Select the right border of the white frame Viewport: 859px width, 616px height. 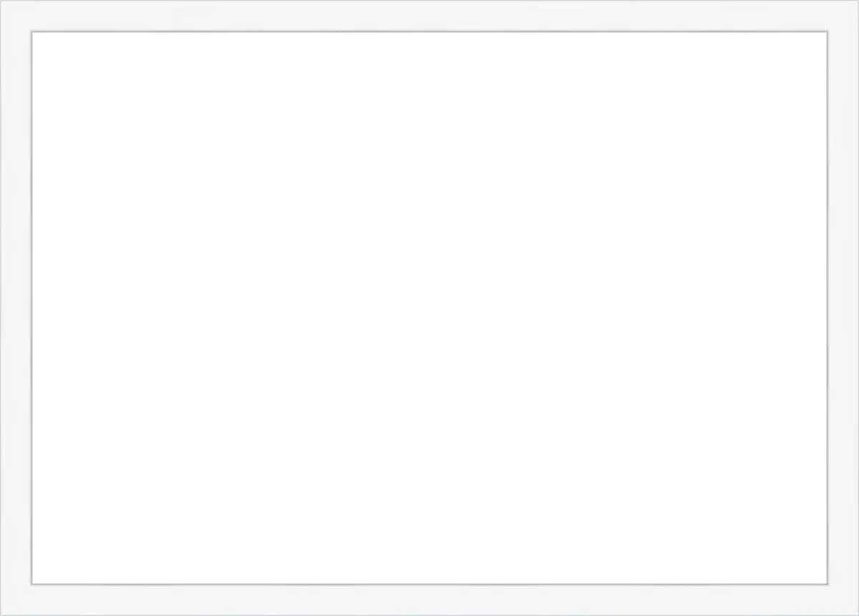(x=844, y=308)
